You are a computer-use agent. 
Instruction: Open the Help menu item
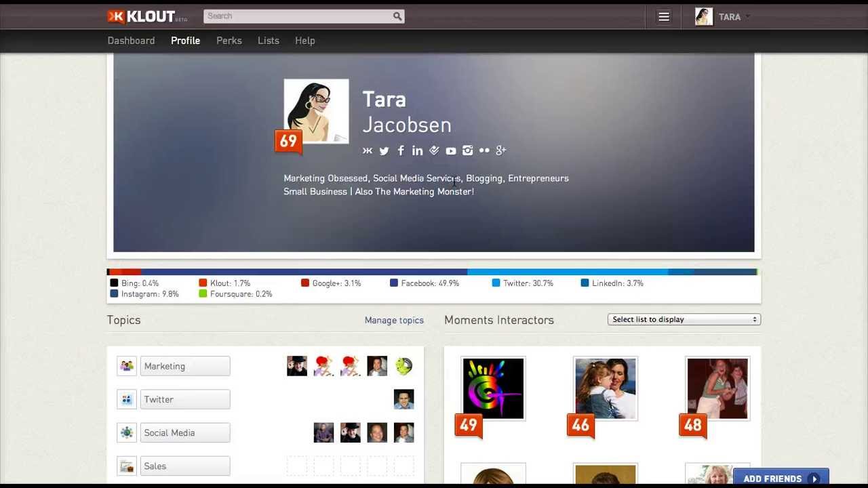tap(305, 41)
